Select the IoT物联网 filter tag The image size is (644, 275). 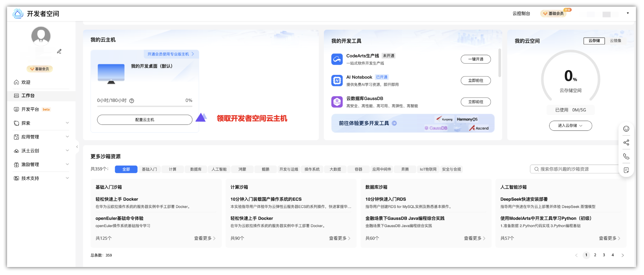pos(428,169)
